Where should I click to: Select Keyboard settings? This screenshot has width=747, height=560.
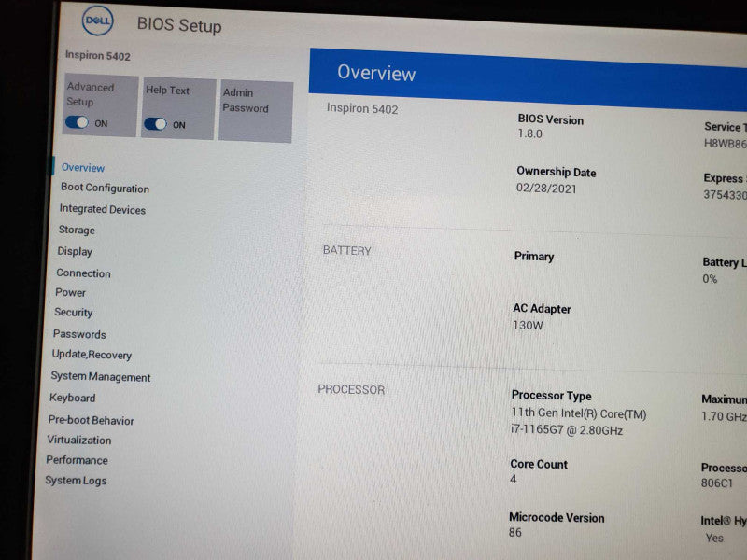[73, 398]
